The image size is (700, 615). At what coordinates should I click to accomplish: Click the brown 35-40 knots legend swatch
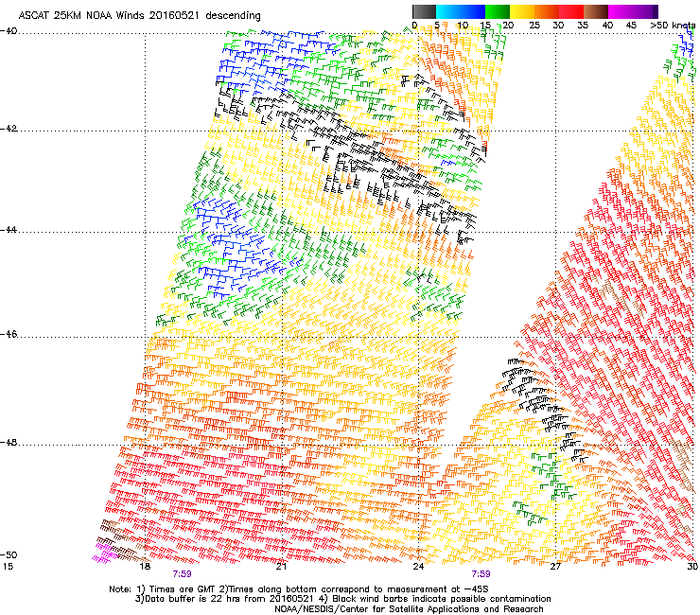596,11
